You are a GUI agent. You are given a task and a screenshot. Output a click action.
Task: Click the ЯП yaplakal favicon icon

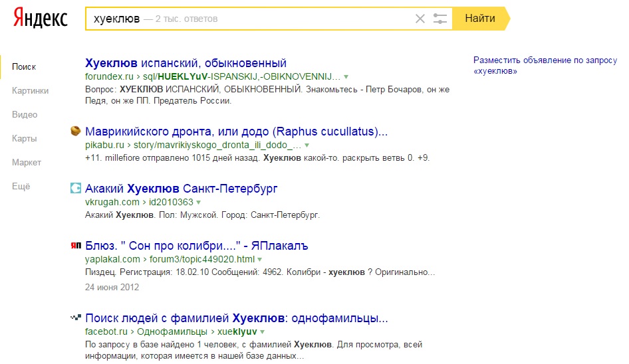[x=75, y=245]
